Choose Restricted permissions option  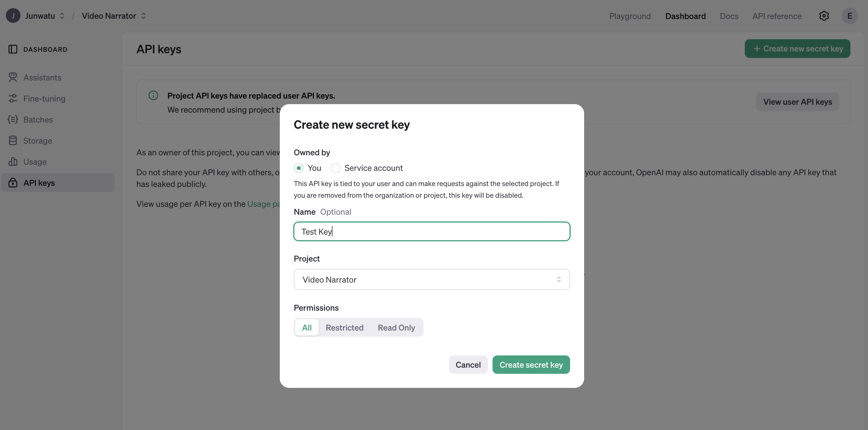pyautogui.click(x=344, y=328)
